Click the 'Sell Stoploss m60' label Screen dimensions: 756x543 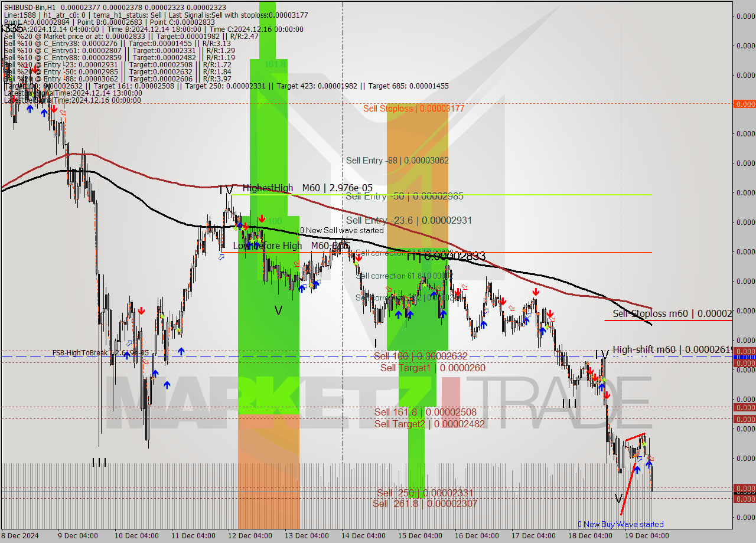(x=672, y=313)
